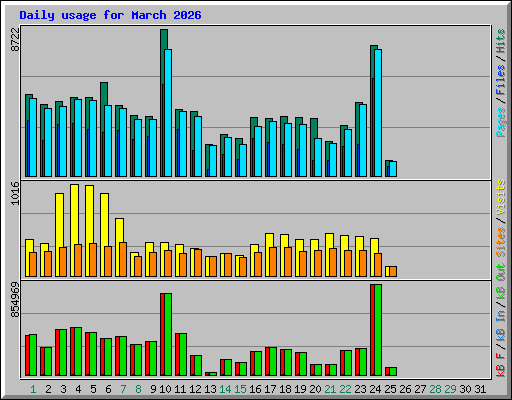Click day 21 on the x-axis
512x400 pixels.
pyautogui.click(x=330, y=389)
